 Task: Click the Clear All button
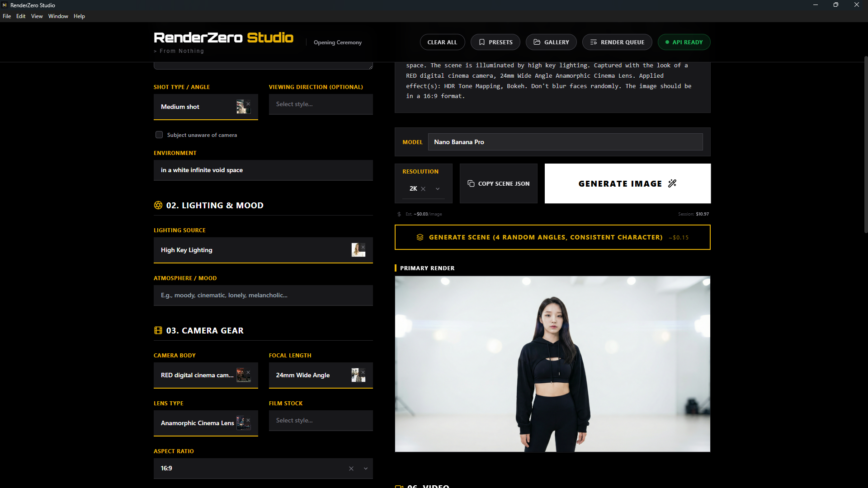[442, 42]
